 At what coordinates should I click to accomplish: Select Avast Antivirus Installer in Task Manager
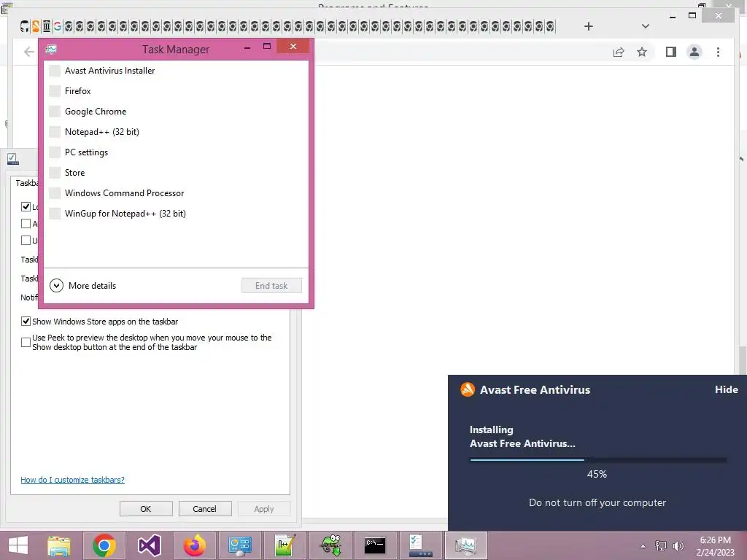176,71
